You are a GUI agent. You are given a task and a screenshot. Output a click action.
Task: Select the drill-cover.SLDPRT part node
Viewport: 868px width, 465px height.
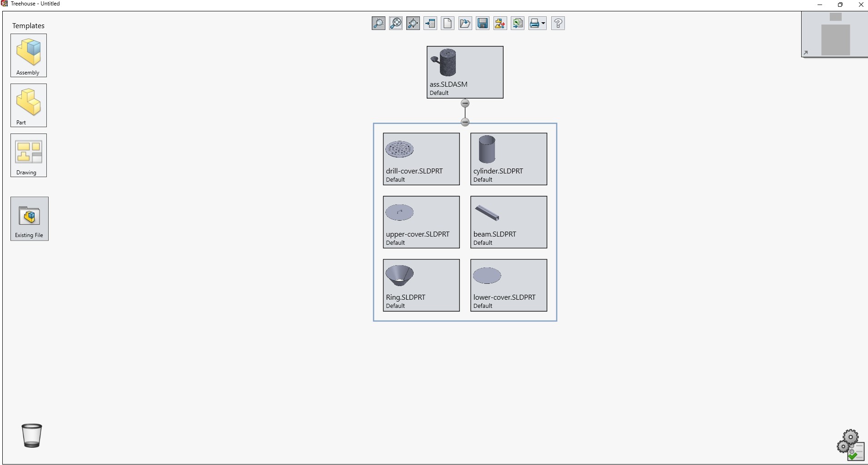click(421, 159)
